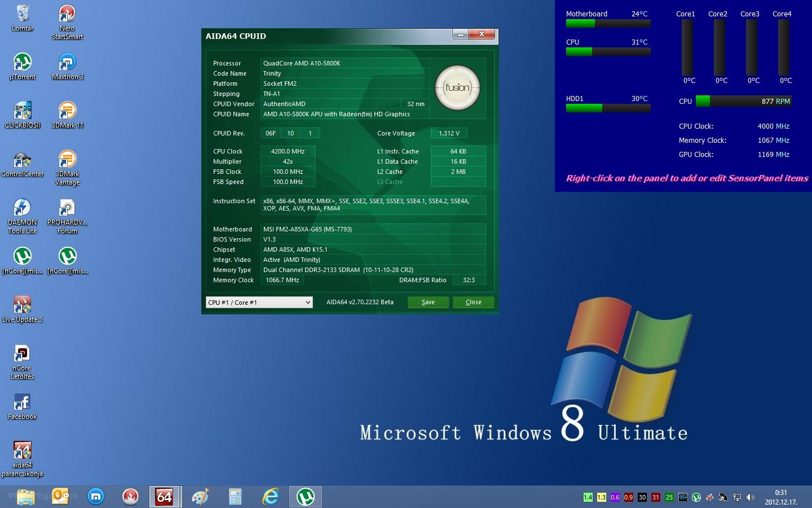Click the CPU Clock value 4200.0 MHz
812x508 pixels.
pyautogui.click(x=288, y=151)
